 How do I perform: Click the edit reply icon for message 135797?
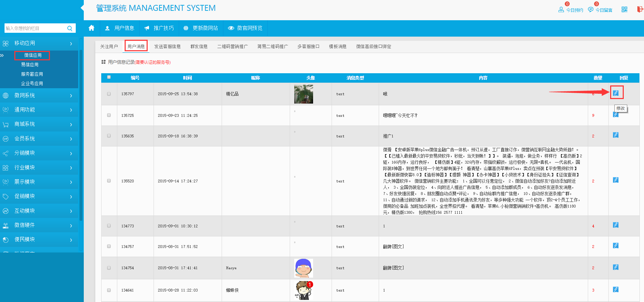616,93
